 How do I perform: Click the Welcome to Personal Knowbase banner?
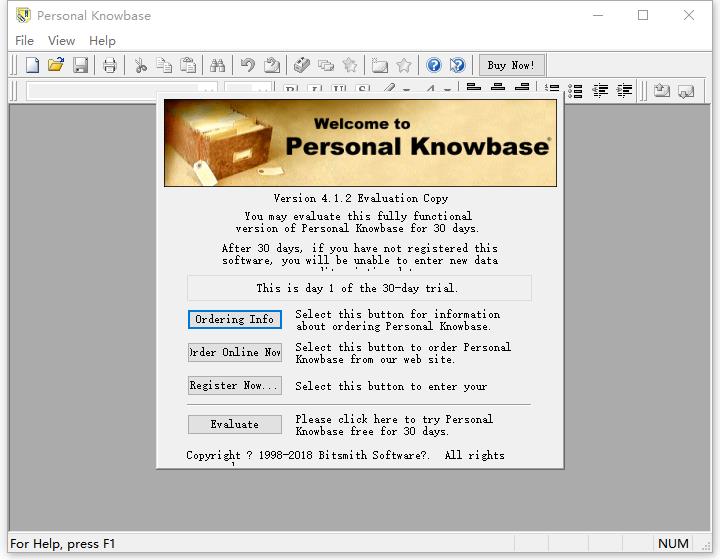tap(360, 141)
